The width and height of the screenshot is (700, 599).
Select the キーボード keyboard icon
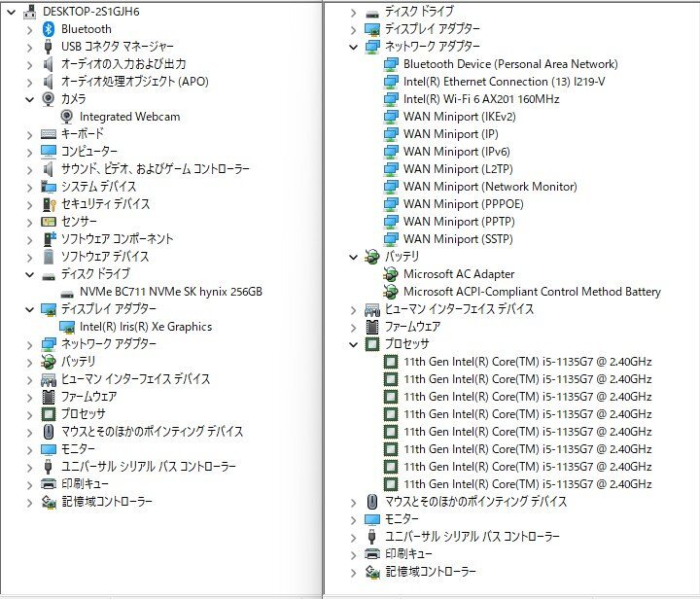49,134
